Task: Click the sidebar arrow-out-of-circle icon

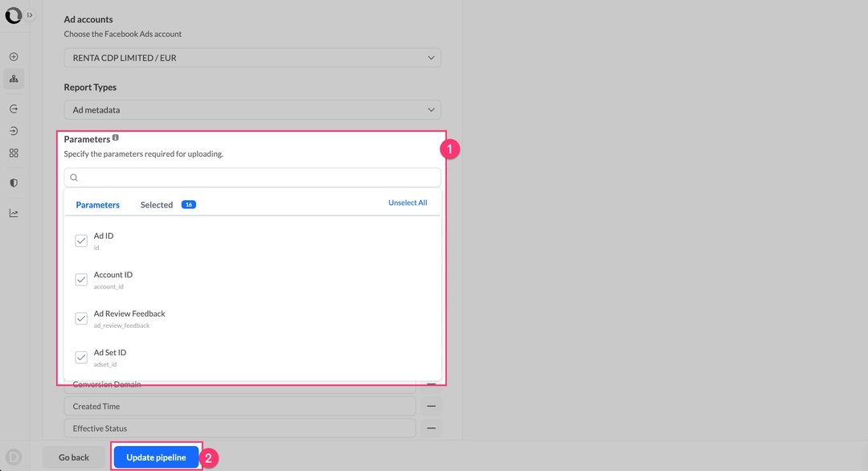Action: point(14,109)
